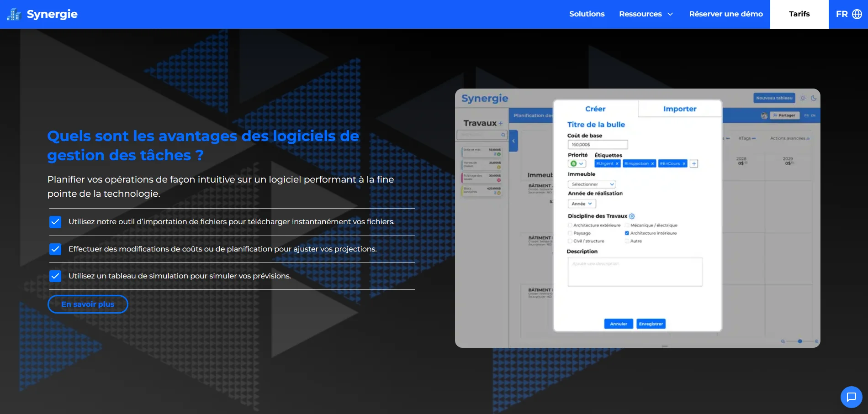868x414 pixels.
Task: Remove the #Urgent tag
Action: [x=617, y=163]
